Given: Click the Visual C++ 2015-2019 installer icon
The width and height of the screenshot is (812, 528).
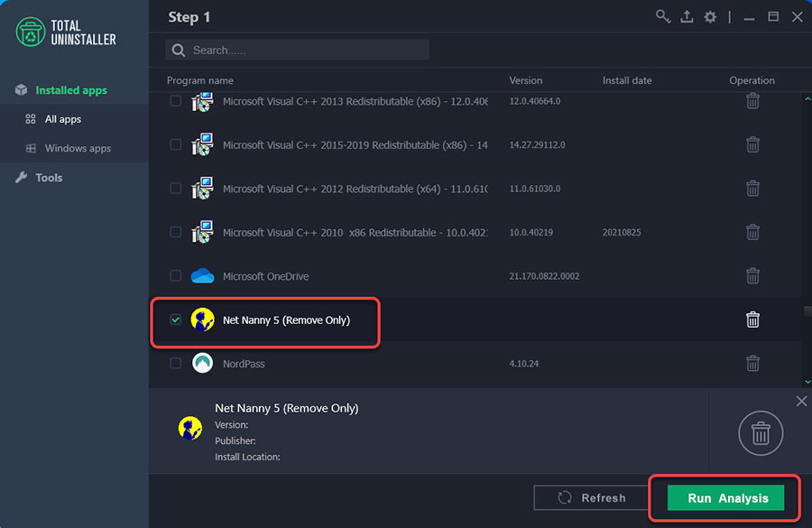Looking at the screenshot, I should click(202, 144).
